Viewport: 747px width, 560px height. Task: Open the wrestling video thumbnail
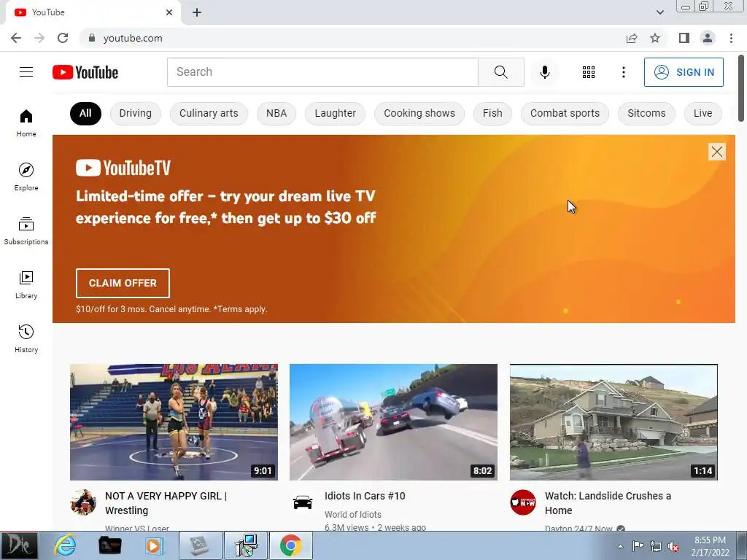174,422
